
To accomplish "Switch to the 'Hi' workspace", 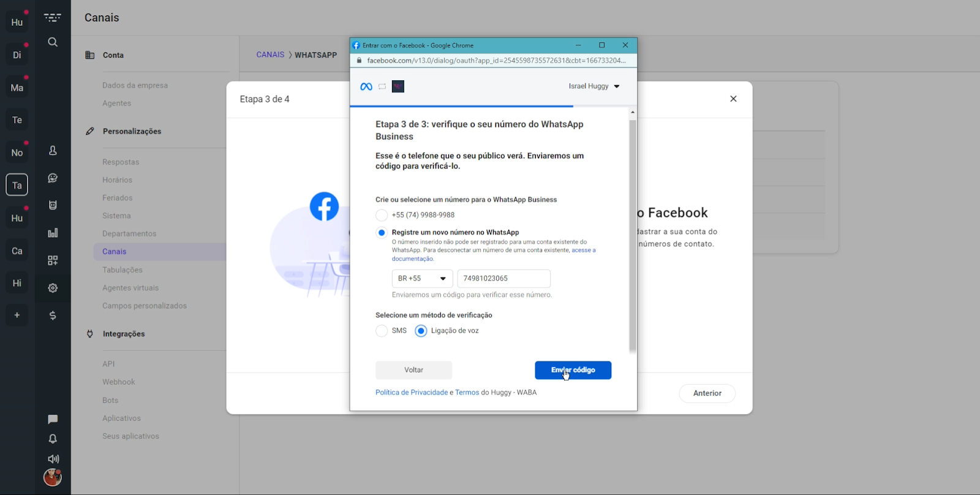I will 17,283.
